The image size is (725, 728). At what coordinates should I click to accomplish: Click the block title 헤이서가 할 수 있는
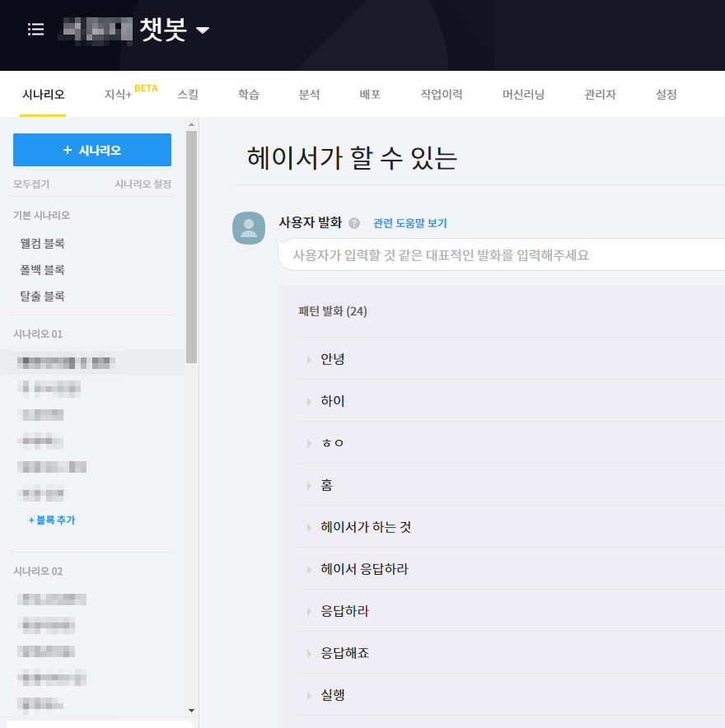pos(352,158)
